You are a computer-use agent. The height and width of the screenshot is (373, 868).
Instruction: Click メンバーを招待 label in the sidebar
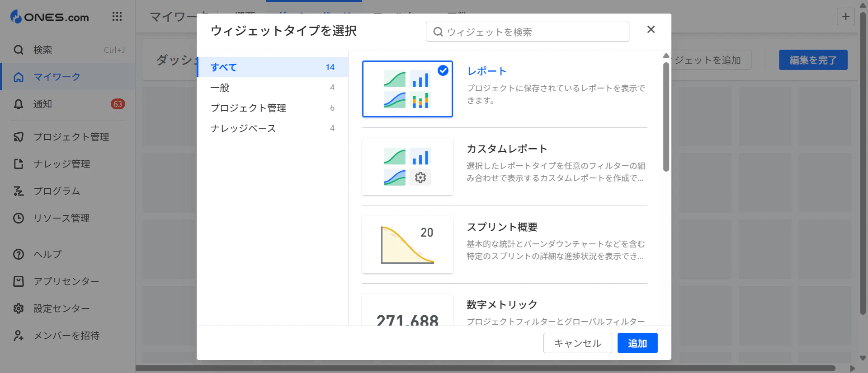tap(66, 336)
